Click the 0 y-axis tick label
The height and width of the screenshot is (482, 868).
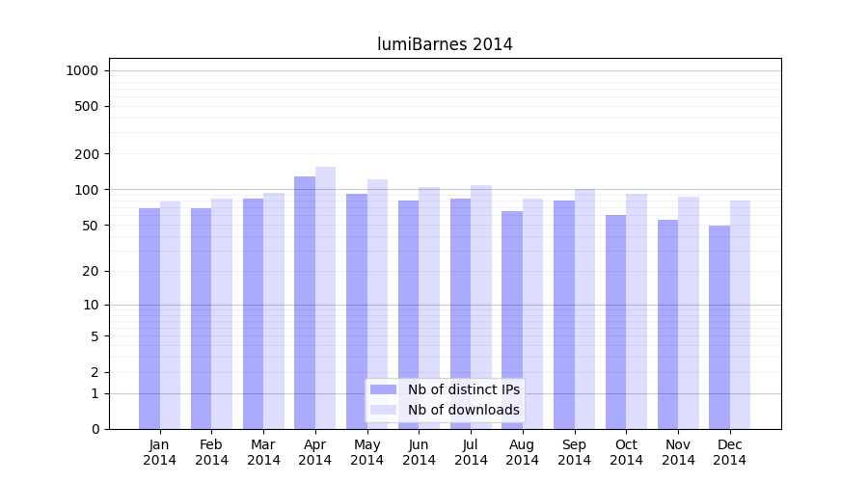[x=95, y=429]
